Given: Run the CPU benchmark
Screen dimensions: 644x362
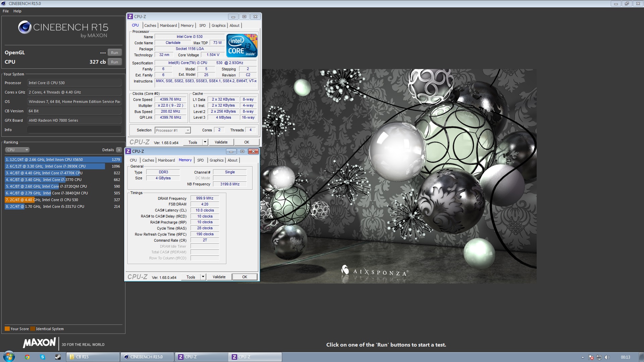Looking at the screenshot, I should pos(115,62).
